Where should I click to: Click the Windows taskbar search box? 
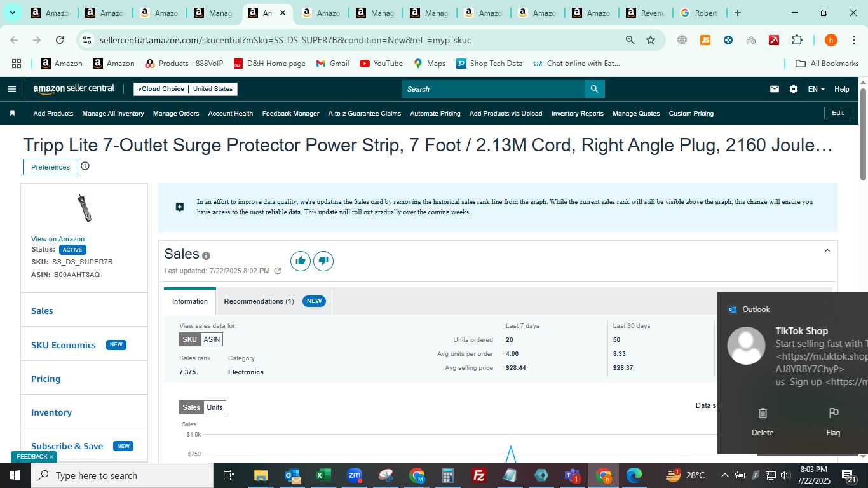click(122, 475)
